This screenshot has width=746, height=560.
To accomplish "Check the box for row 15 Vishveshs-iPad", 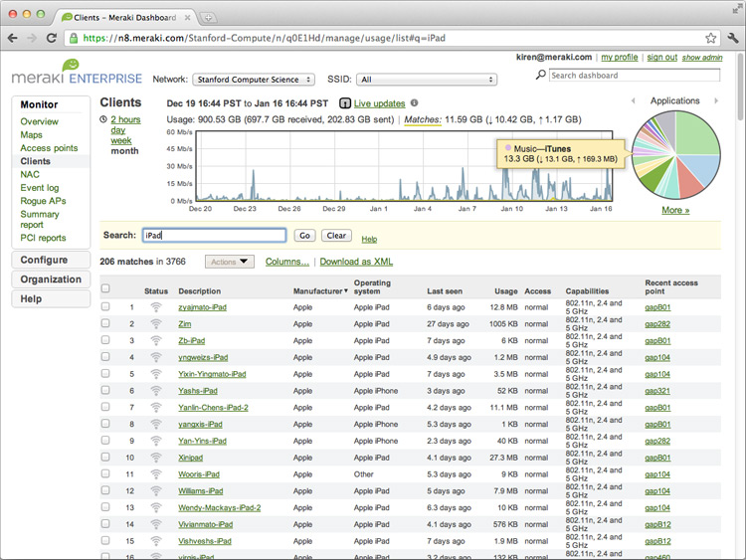I will 105,540.
